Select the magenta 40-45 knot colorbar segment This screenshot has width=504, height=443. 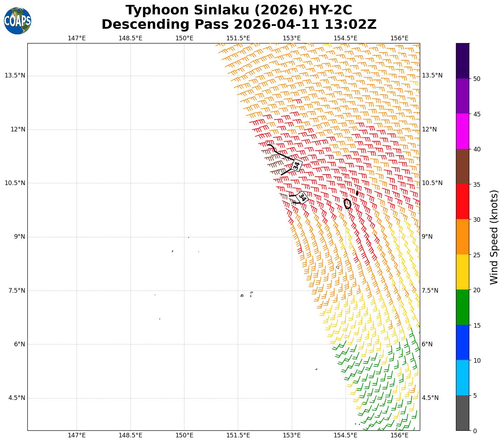pyautogui.click(x=462, y=131)
